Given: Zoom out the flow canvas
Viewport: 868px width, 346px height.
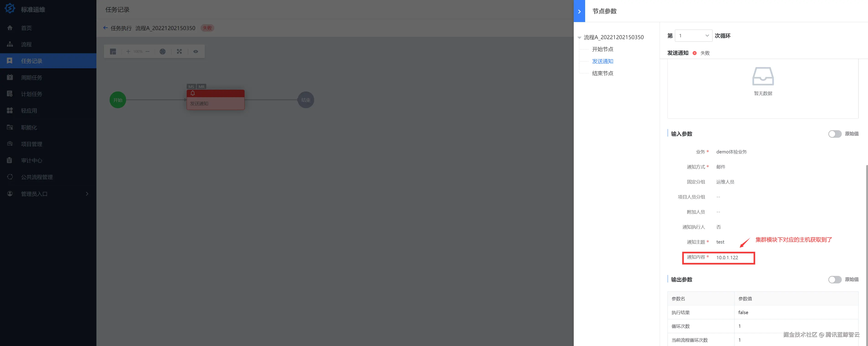Looking at the screenshot, I should (x=147, y=51).
